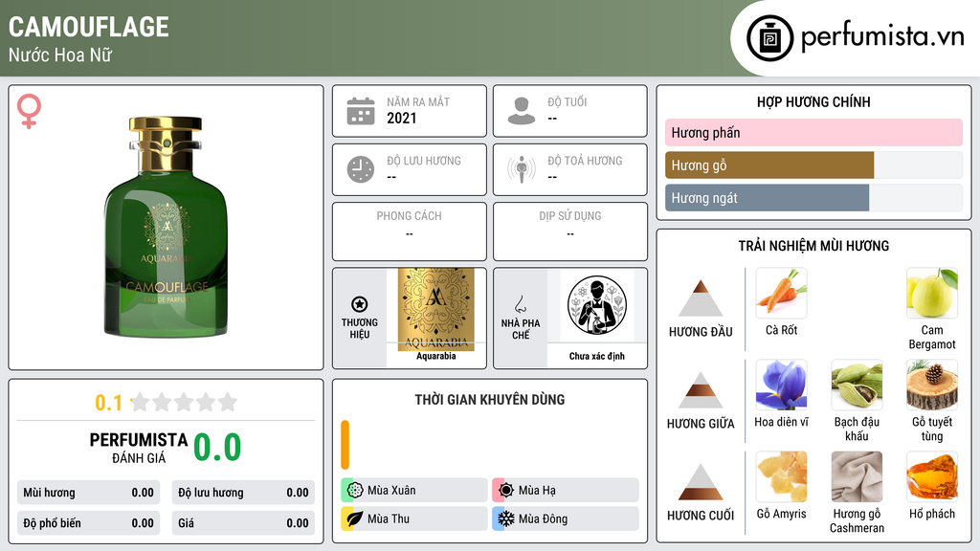Click the pink female gender symbol
This screenshot has height=551, width=980.
(x=29, y=111)
